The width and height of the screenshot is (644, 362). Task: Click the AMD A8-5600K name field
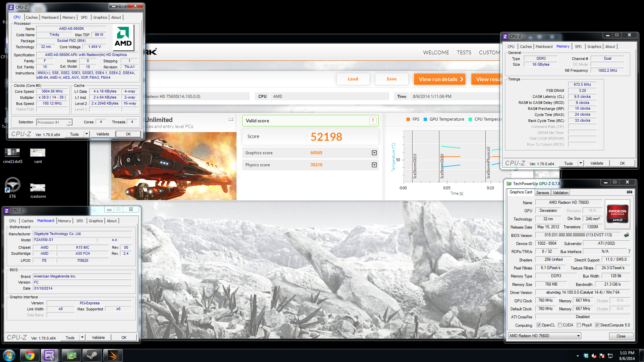coord(71,28)
